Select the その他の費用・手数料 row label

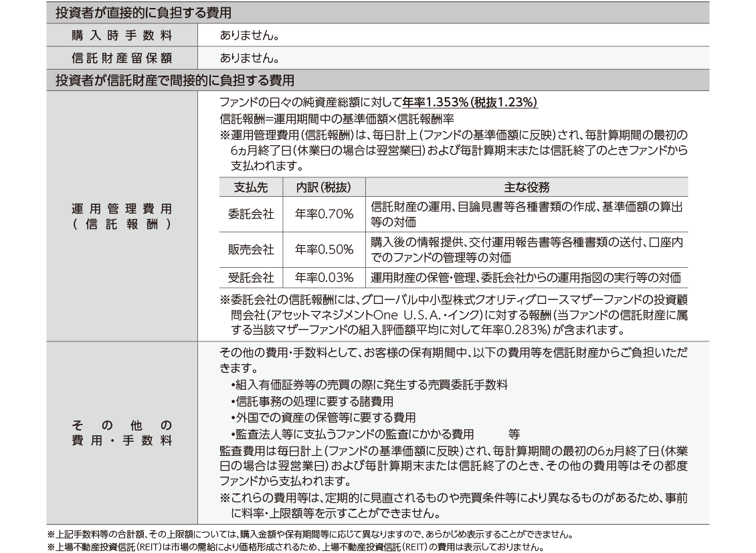pos(122,433)
